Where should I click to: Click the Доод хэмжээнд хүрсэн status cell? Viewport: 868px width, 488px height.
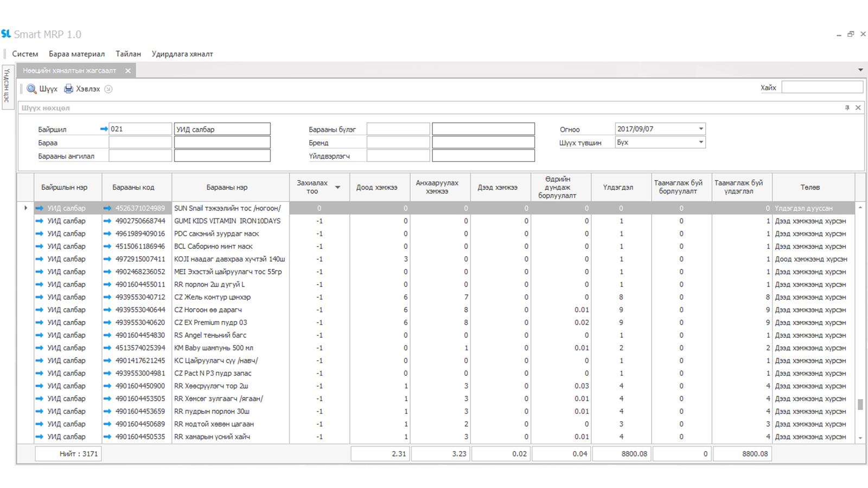tap(813, 259)
